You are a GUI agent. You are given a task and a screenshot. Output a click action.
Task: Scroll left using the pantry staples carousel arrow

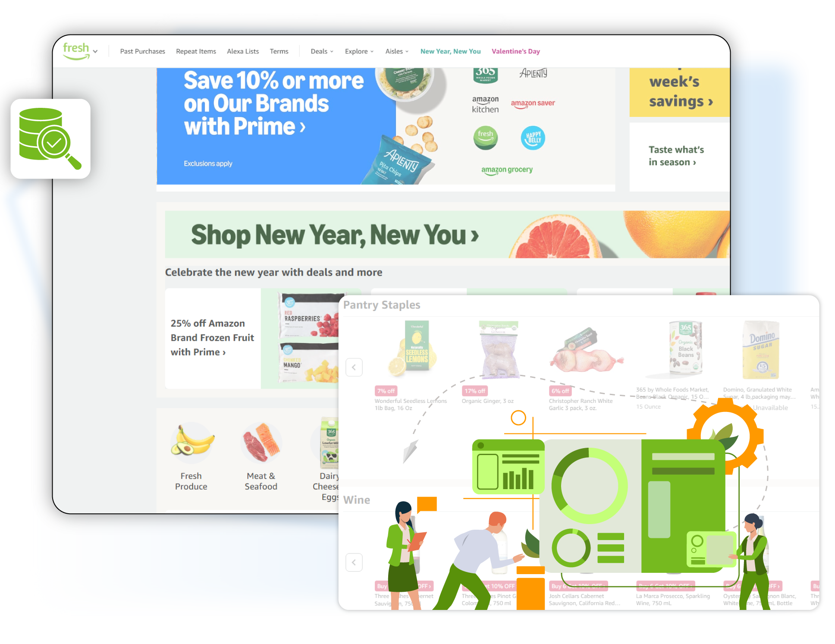pyautogui.click(x=354, y=367)
